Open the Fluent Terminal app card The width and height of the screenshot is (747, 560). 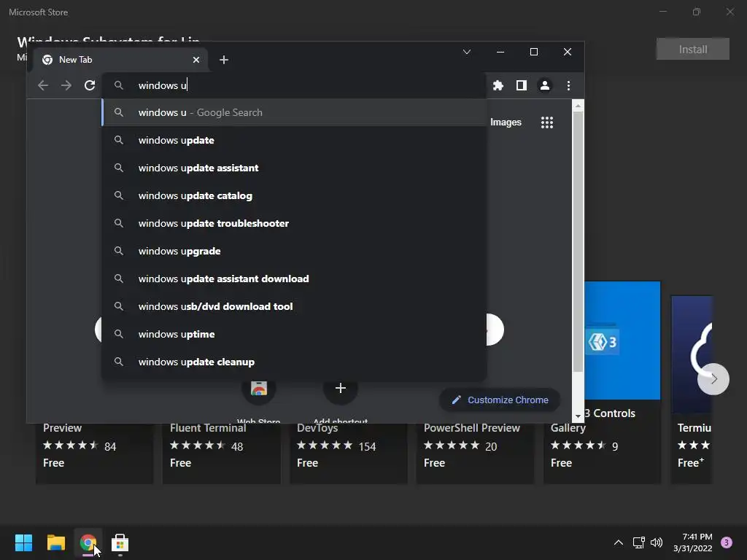point(222,452)
